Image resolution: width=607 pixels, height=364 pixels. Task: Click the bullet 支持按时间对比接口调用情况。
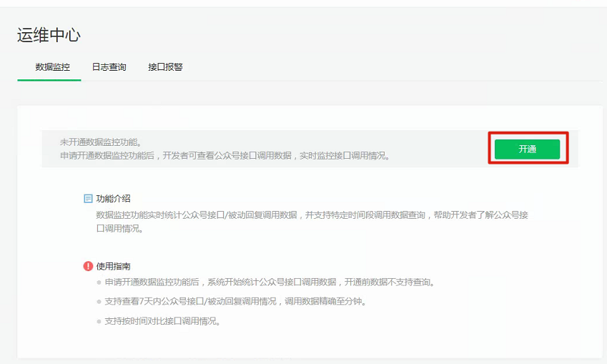(x=162, y=321)
